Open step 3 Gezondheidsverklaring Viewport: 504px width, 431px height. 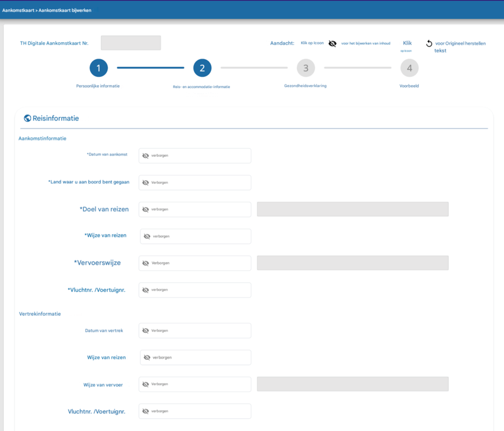coord(306,68)
